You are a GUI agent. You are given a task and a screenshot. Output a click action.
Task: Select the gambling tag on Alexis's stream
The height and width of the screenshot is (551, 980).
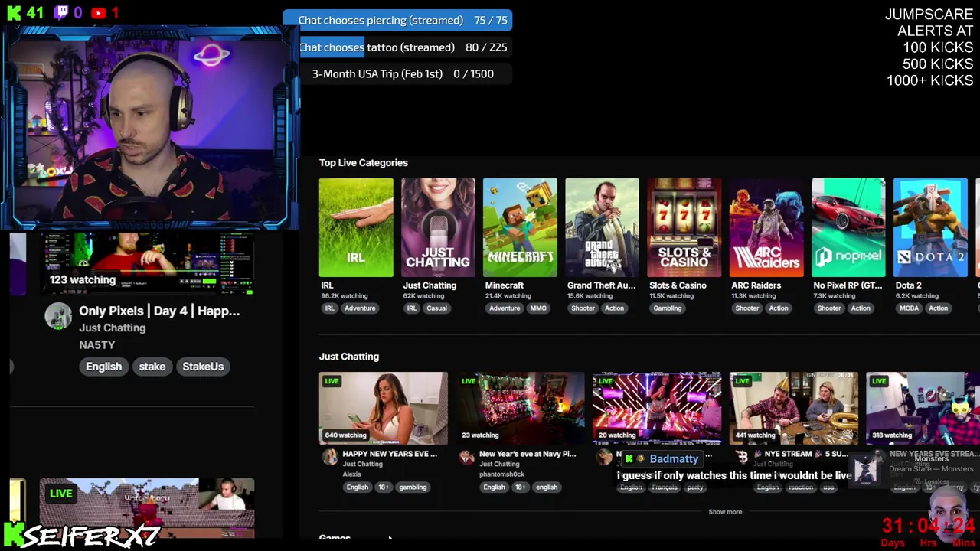click(413, 487)
